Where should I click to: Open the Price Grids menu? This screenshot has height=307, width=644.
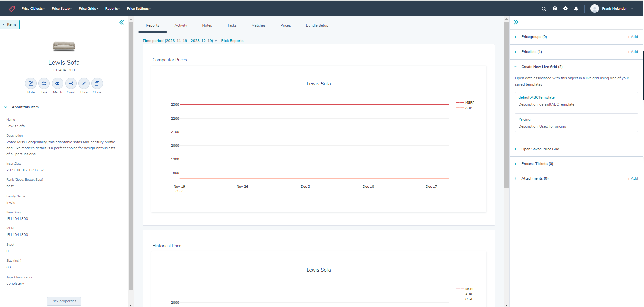pyautogui.click(x=88, y=9)
